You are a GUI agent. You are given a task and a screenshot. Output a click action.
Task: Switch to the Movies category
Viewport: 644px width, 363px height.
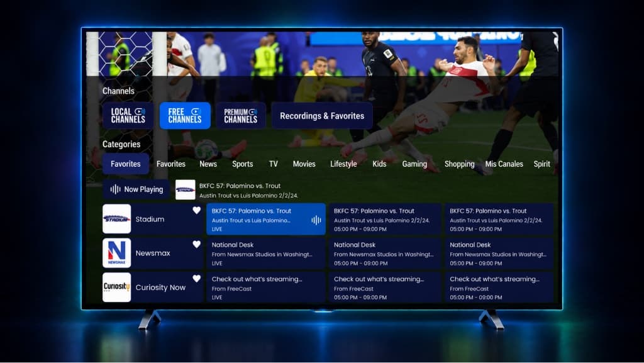pyautogui.click(x=304, y=164)
